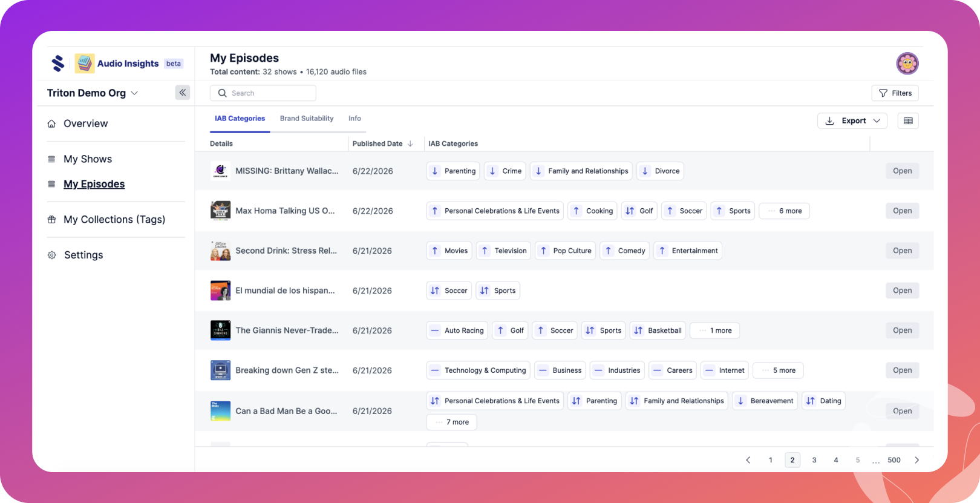Expand '7 more' categories for Bad Man episode
Viewport: 980px width, 503px height.
click(452, 422)
